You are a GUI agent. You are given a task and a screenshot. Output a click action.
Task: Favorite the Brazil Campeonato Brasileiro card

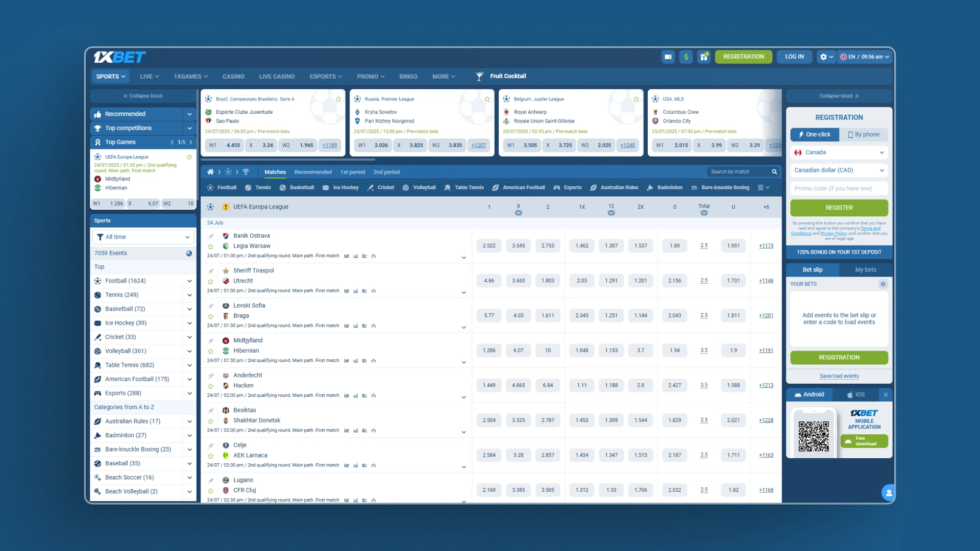point(338,99)
